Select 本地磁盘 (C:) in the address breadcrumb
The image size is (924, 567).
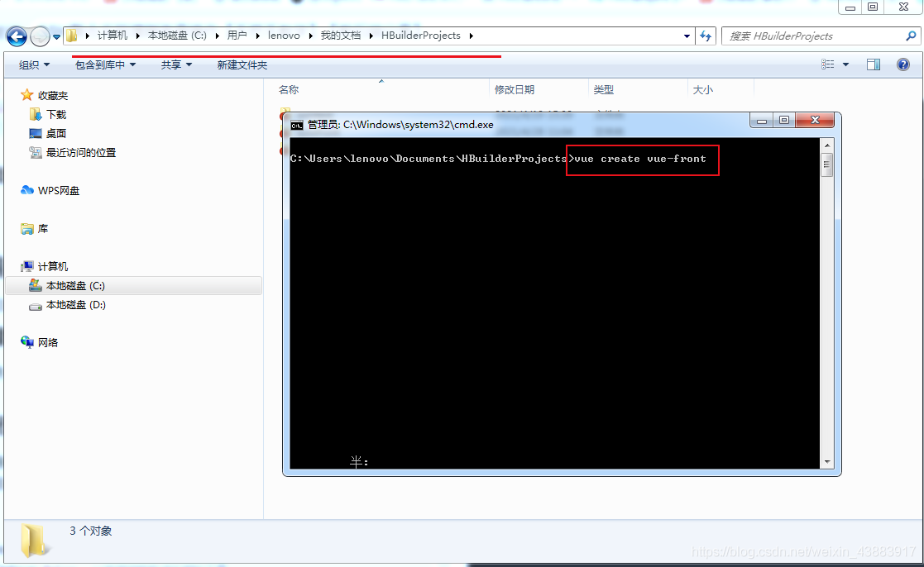[x=177, y=36]
